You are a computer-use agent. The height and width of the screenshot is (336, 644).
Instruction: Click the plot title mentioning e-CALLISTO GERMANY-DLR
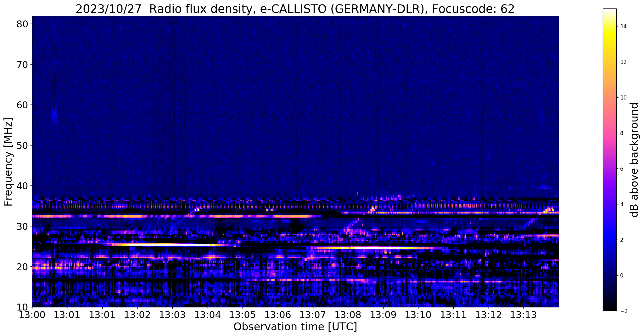point(295,9)
